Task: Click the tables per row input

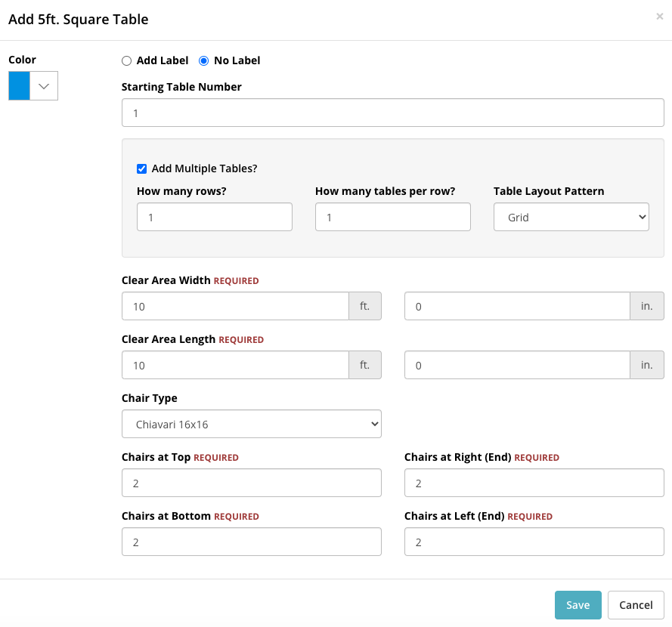Action: [x=393, y=217]
